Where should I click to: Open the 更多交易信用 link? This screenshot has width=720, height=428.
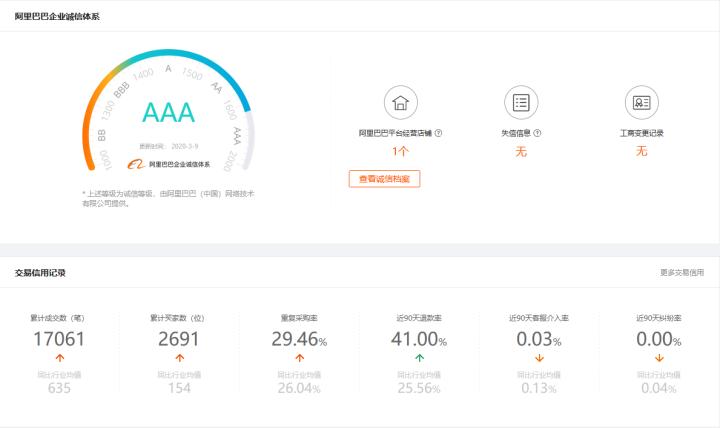pyautogui.click(x=682, y=272)
